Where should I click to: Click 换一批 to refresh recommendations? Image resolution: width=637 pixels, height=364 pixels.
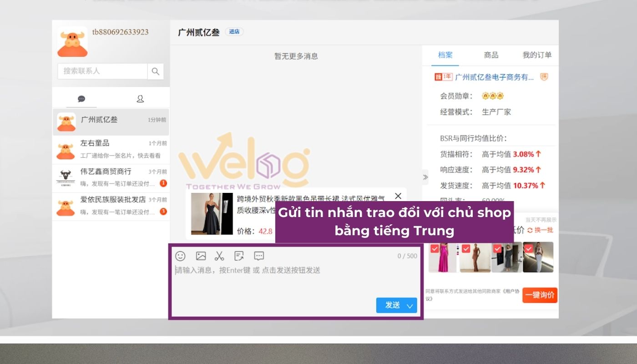[x=540, y=230]
